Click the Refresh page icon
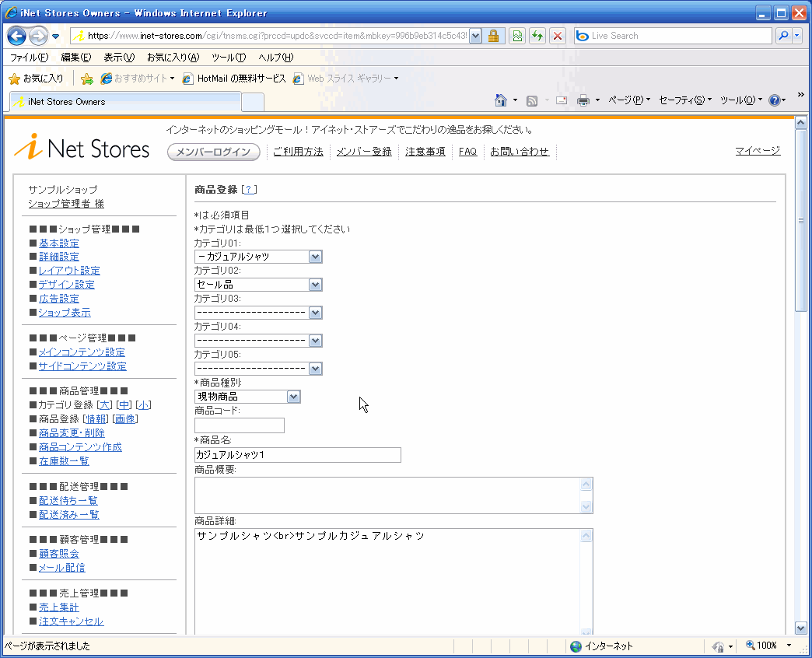Image resolution: width=812 pixels, height=658 pixels. pos(537,36)
